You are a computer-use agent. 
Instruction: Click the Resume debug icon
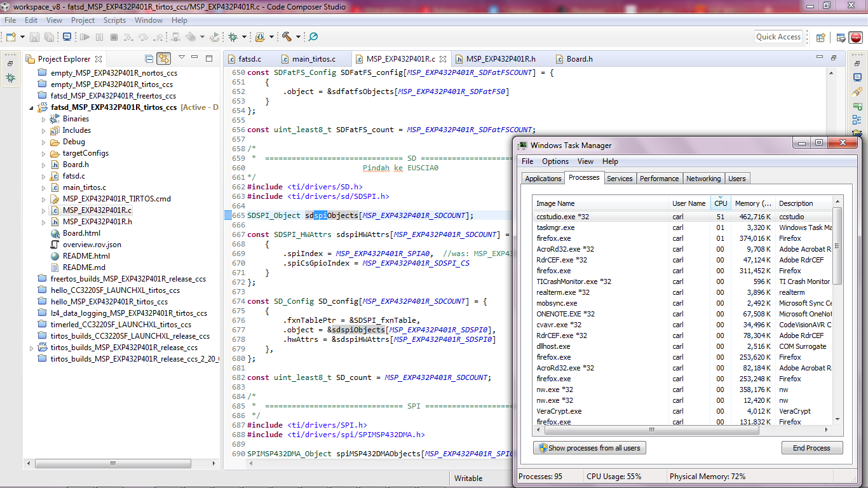[85, 37]
